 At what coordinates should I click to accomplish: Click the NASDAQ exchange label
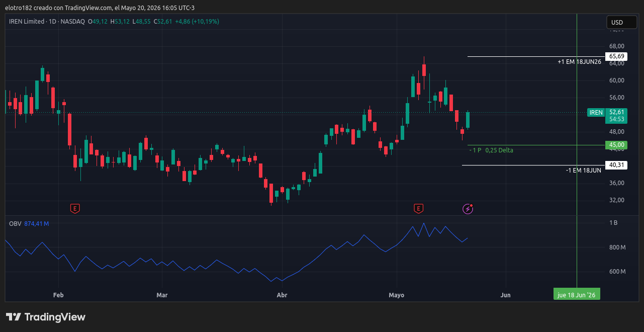point(72,22)
